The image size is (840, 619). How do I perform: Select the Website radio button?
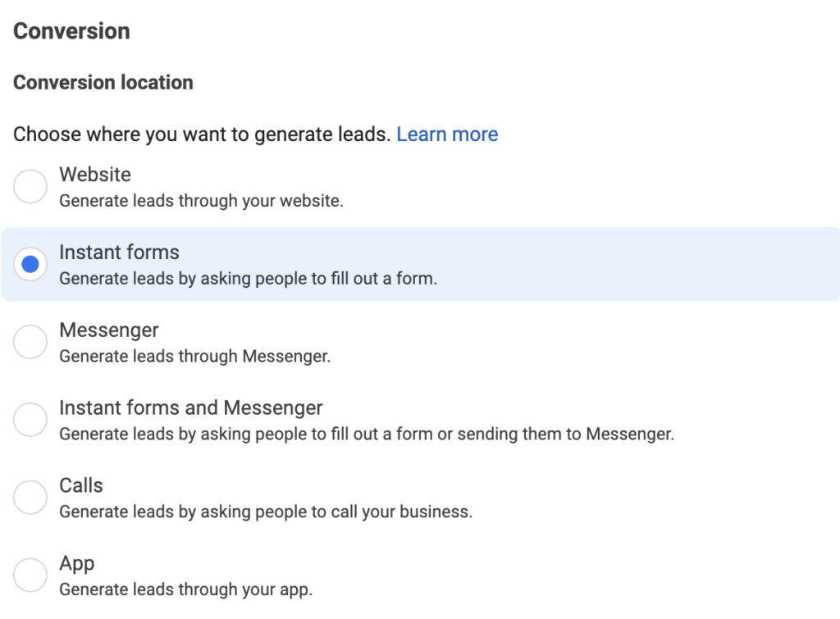tap(30, 186)
